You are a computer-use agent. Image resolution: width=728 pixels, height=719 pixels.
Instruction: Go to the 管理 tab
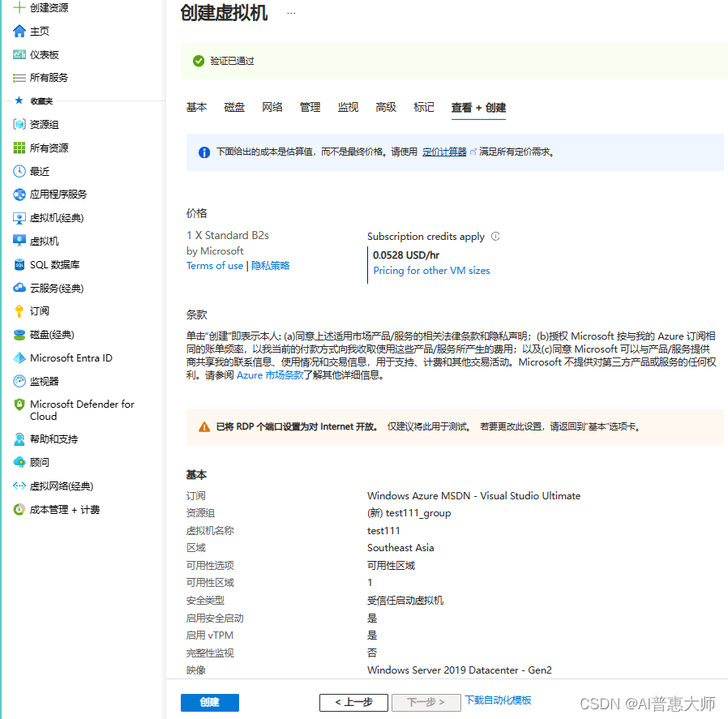310,107
